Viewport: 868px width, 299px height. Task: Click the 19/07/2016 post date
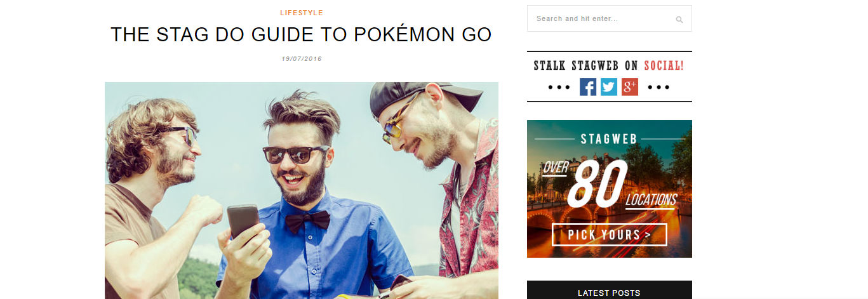(x=302, y=59)
